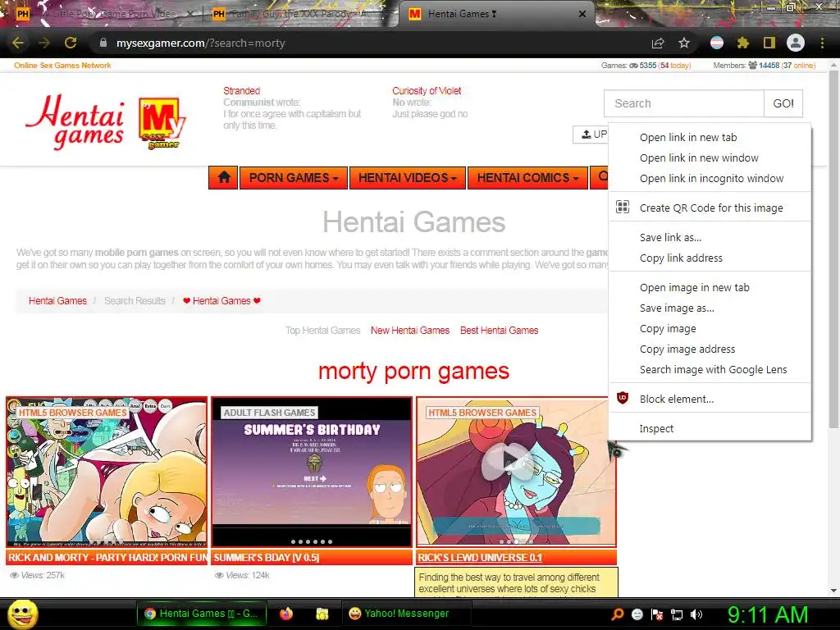Click the Chrome taskbar window button
Image resolution: width=840 pixels, height=630 pixels.
(201, 614)
